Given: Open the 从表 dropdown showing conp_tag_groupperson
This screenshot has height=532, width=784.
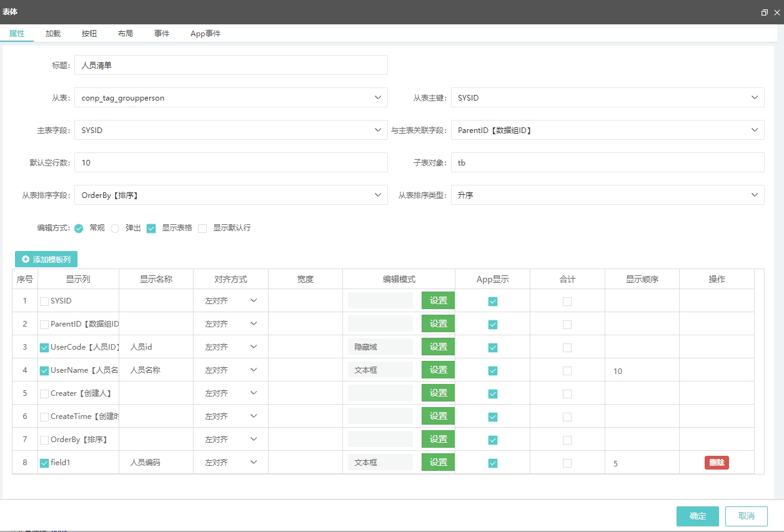Looking at the screenshot, I should tap(231, 97).
